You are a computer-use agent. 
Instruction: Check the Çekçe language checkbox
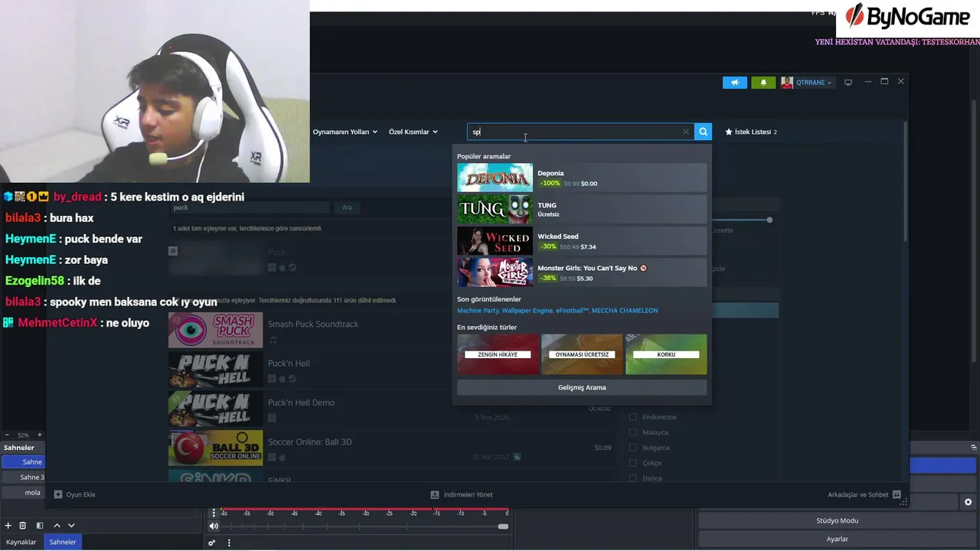pos(633,463)
